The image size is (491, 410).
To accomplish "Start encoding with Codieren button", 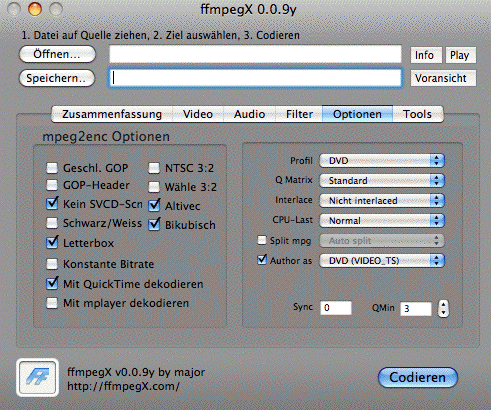I will pyautogui.click(x=418, y=377).
